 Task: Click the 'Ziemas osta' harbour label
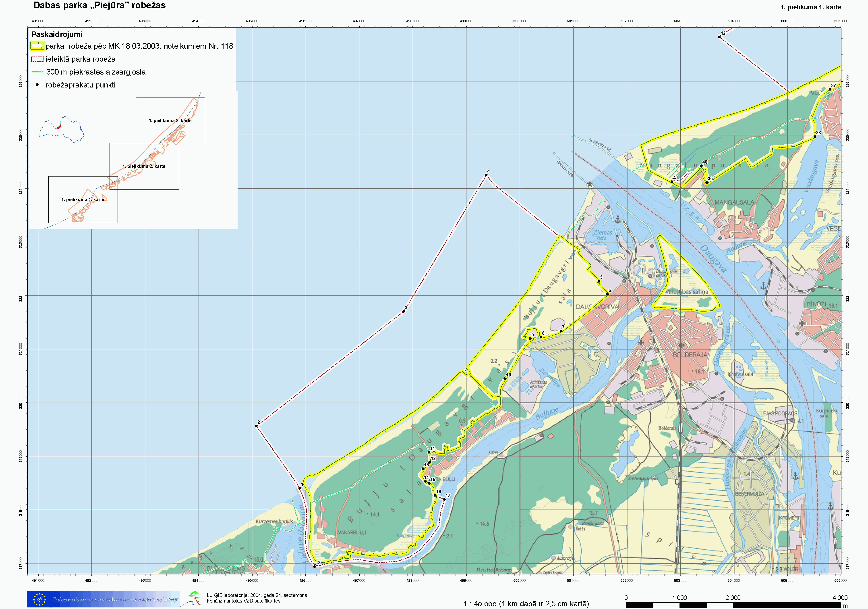pyautogui.click(x=602, y=235)
